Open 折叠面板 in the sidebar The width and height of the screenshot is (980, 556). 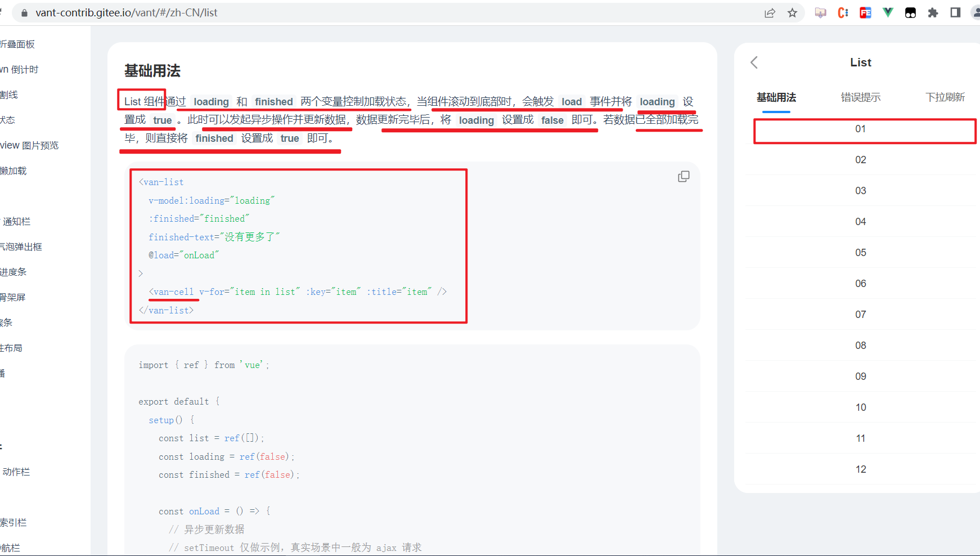(17, 44)
